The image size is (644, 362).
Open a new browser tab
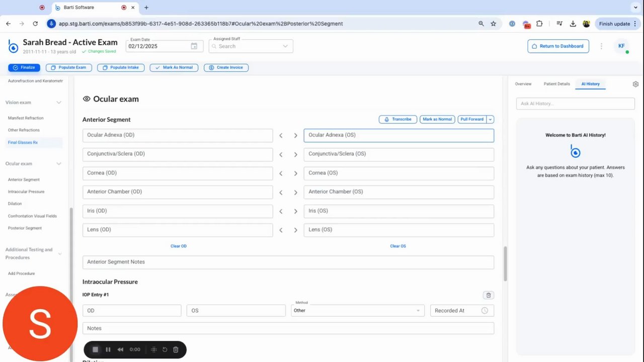[x=146, y=8]
